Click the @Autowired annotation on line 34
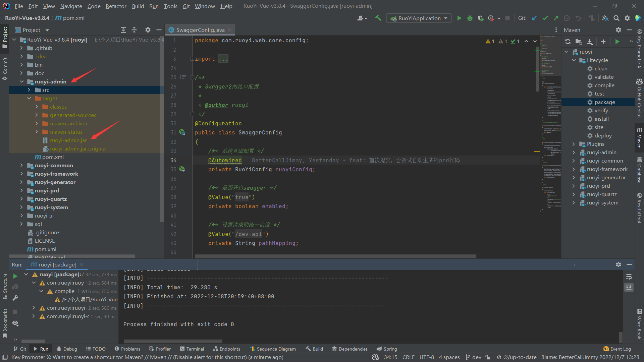 [x=225, y=161]
